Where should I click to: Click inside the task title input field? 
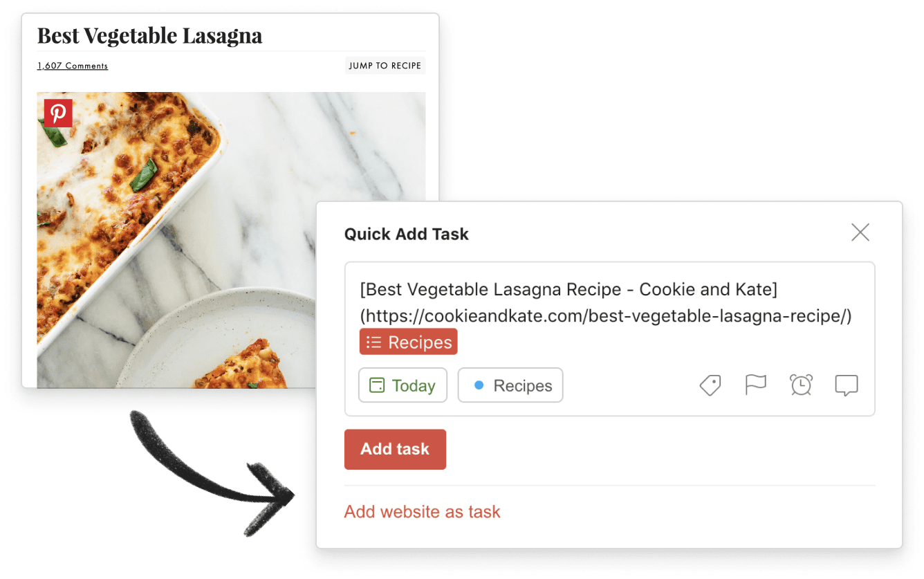tap(553, 289)
